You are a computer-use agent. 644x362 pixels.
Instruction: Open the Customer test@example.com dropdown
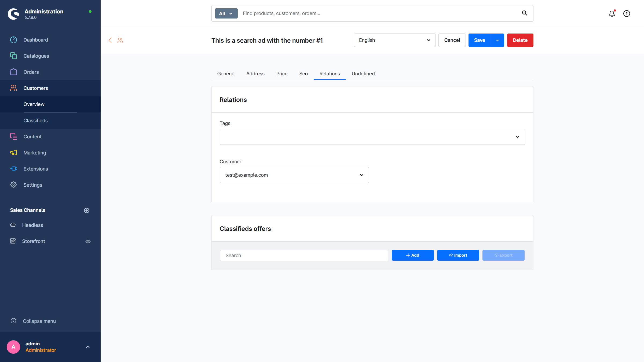[x=294, y=175]
